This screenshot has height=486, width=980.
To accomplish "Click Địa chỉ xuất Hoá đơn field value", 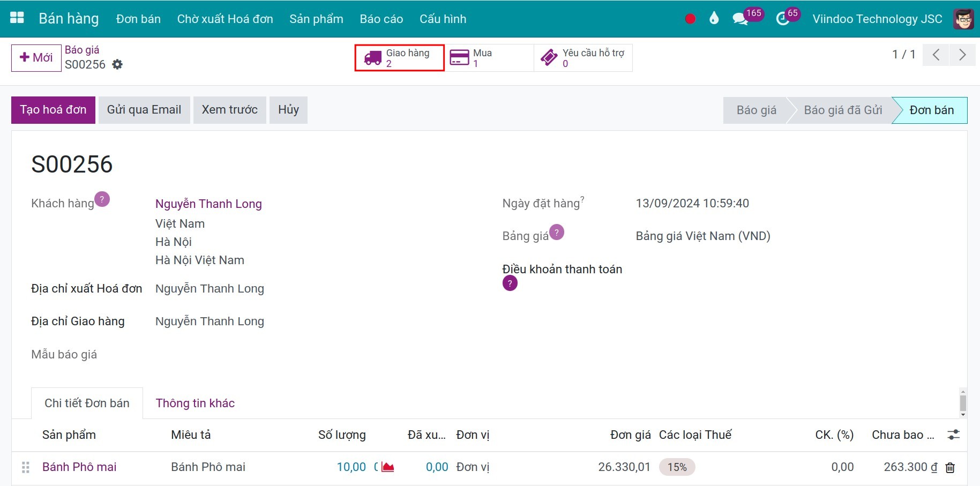I will [x=210, y=289].
